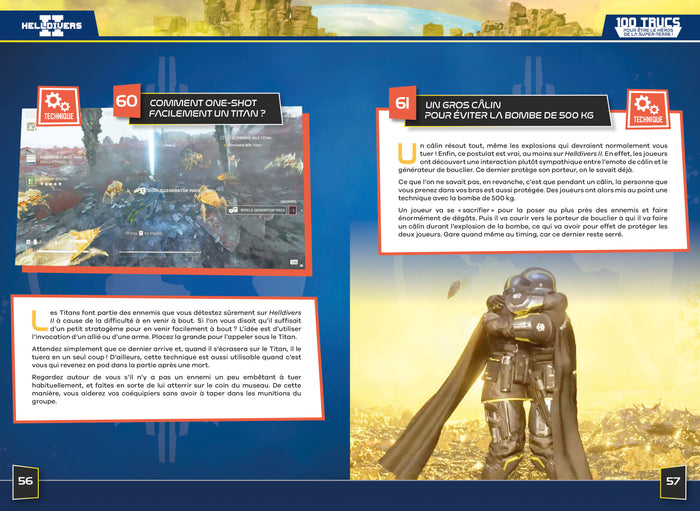Click the orange number 60 badge
The height and width of the screenshot is (511, 700).
tap(127, 101)
